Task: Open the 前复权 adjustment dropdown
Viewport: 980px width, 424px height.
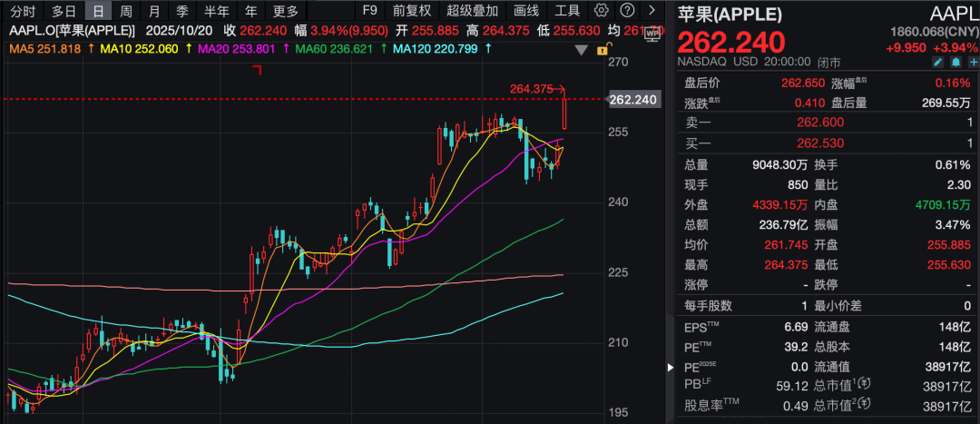Action: click(412, 11)
